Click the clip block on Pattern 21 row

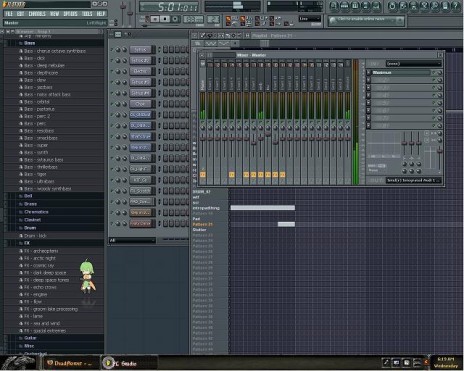[286, 224]
